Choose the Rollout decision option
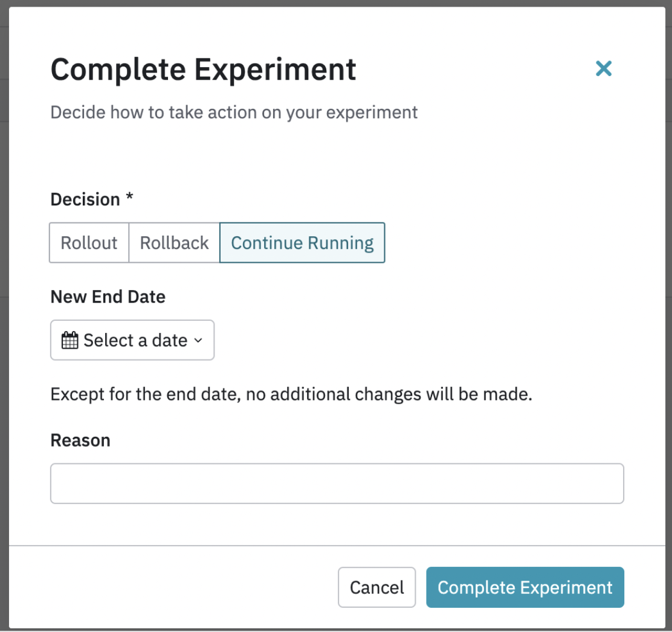 [89, 243]
